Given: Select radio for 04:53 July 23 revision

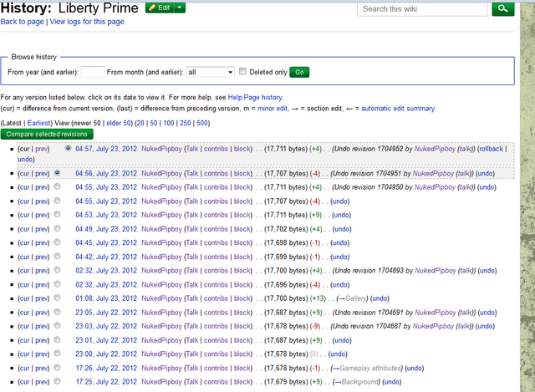Looking at the screenshot, I should coord(57,214).
